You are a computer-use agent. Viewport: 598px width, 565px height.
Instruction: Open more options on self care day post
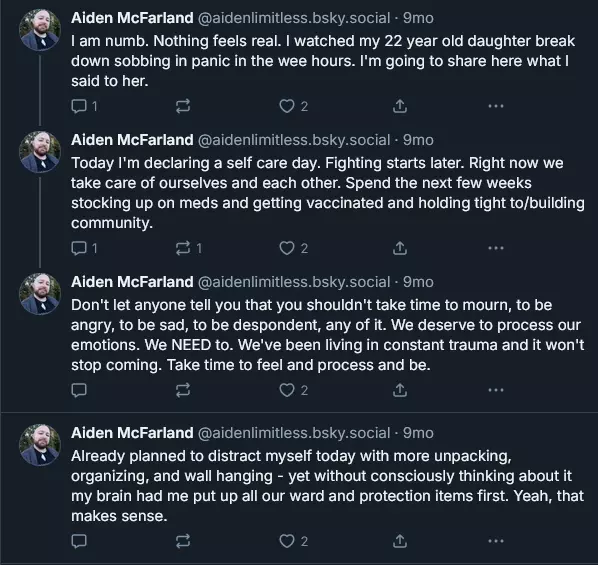496,248
